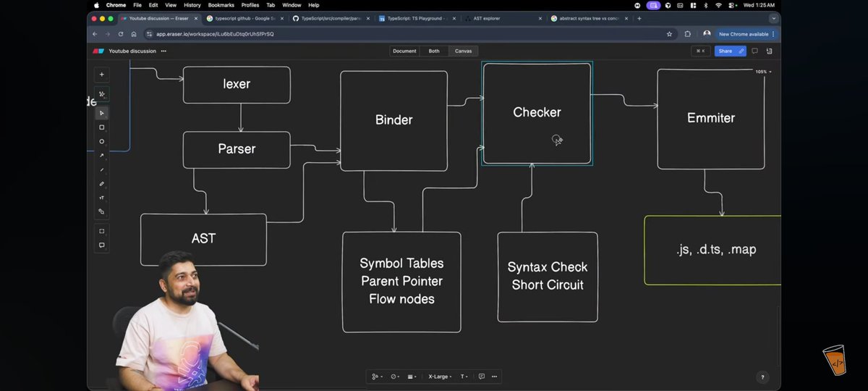Open the three-dot menu next to Youtube discussion

click(x=163, y=51)
